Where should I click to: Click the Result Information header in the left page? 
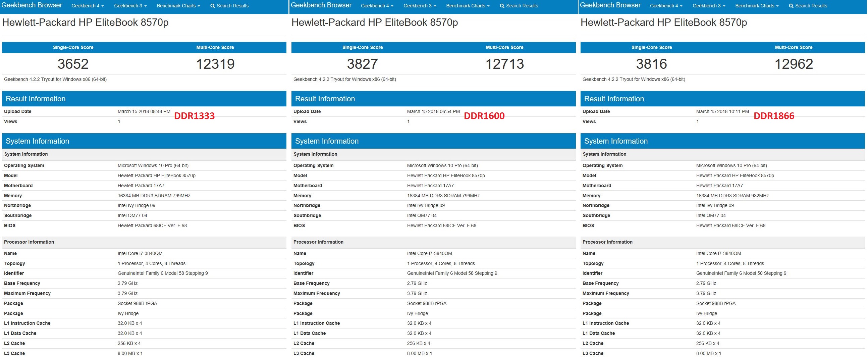pyautogui.click(x=144, y=99)
